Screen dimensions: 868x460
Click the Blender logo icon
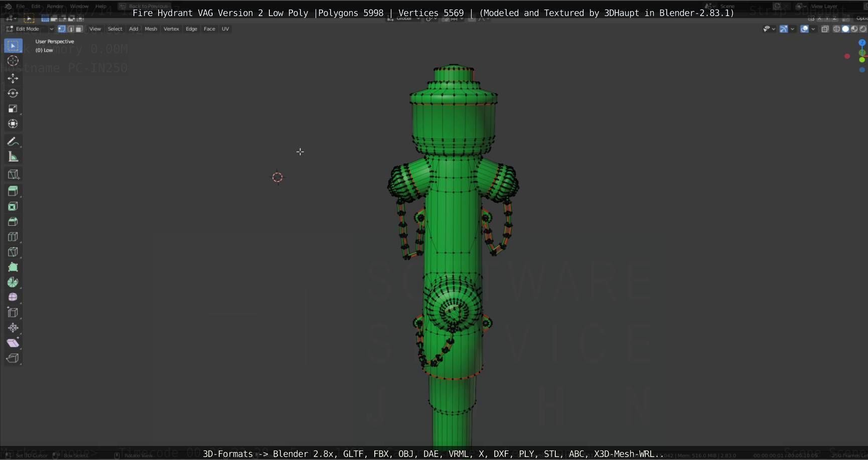click(8, 7)
